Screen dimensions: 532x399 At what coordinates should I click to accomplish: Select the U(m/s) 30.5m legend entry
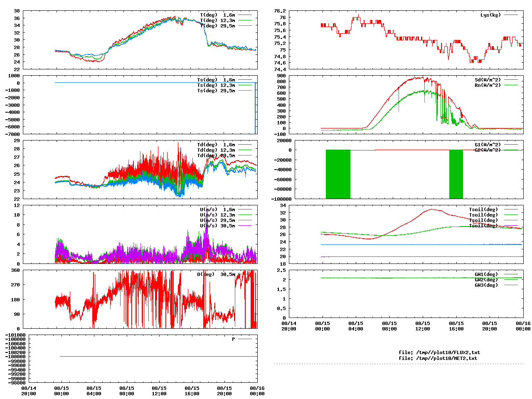pos(217,226)
